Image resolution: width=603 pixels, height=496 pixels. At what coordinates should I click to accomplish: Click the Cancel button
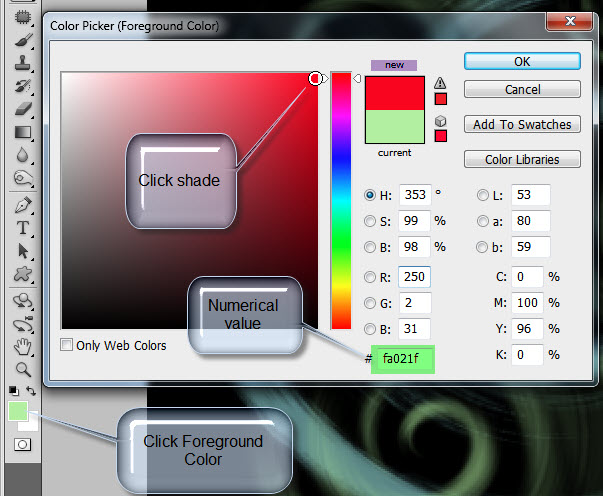[x=522, y=89]
